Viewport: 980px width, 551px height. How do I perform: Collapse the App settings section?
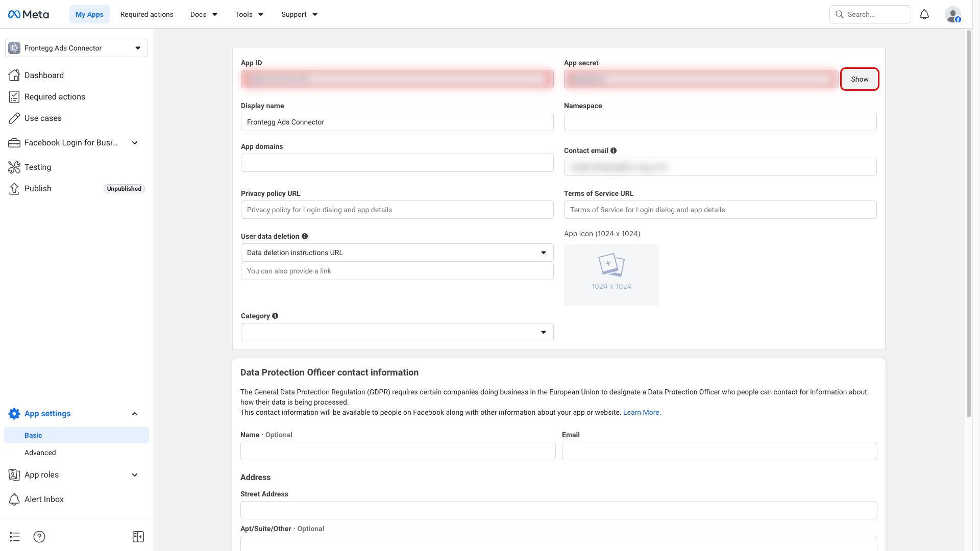tap(135, 414)
